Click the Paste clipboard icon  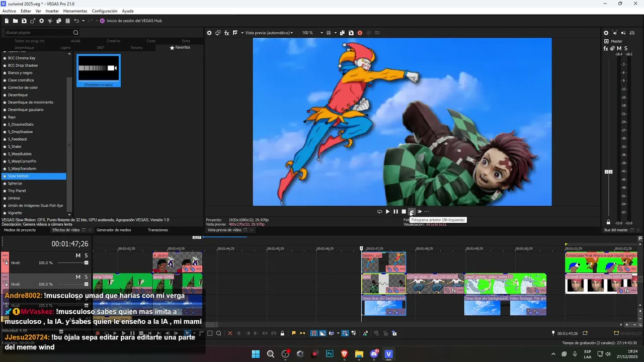tap(67, 21)
